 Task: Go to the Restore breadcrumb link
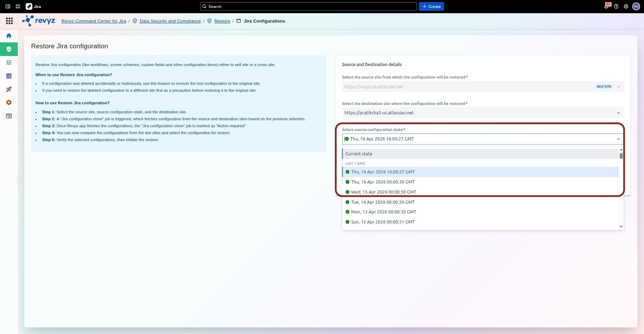[x=222, y=21]
